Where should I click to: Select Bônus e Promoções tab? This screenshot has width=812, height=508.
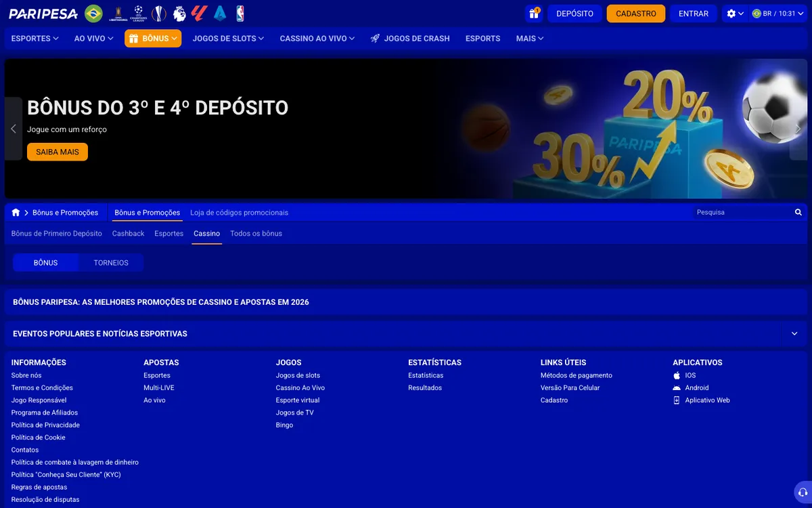point(148,213)
